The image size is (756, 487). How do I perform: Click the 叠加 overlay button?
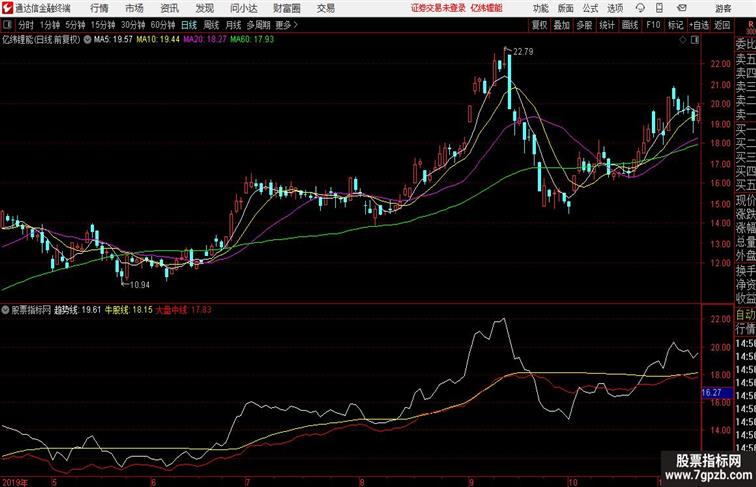click(x=562, y=25)
